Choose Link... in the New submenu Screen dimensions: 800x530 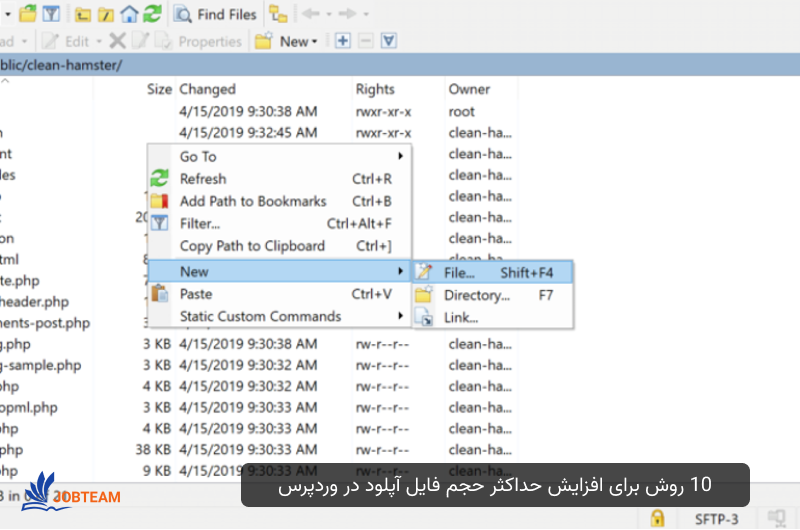point(493,318)
